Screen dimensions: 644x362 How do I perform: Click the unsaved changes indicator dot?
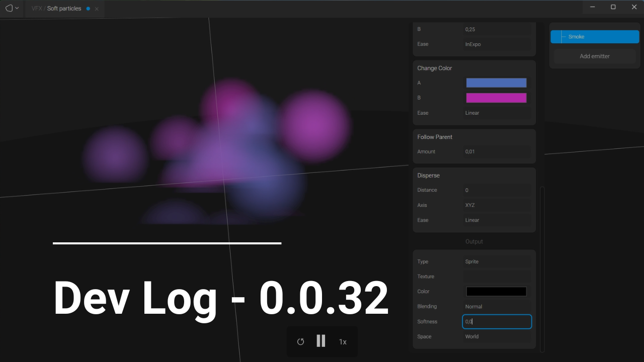tap(89, 9)
